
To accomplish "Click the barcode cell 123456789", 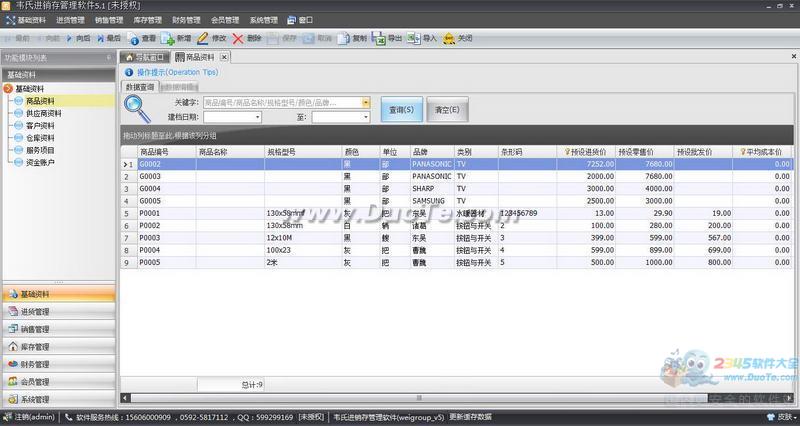I will click(528, 213).
